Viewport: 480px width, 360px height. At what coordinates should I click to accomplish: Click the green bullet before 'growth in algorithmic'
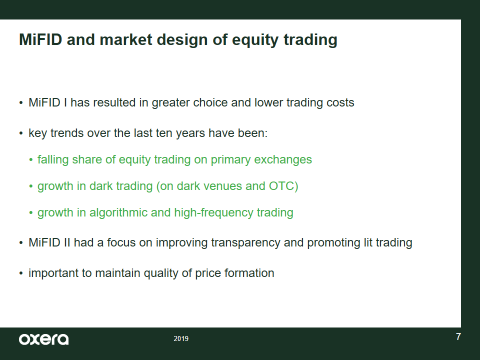pyautogui.click(x=31, y=213)
